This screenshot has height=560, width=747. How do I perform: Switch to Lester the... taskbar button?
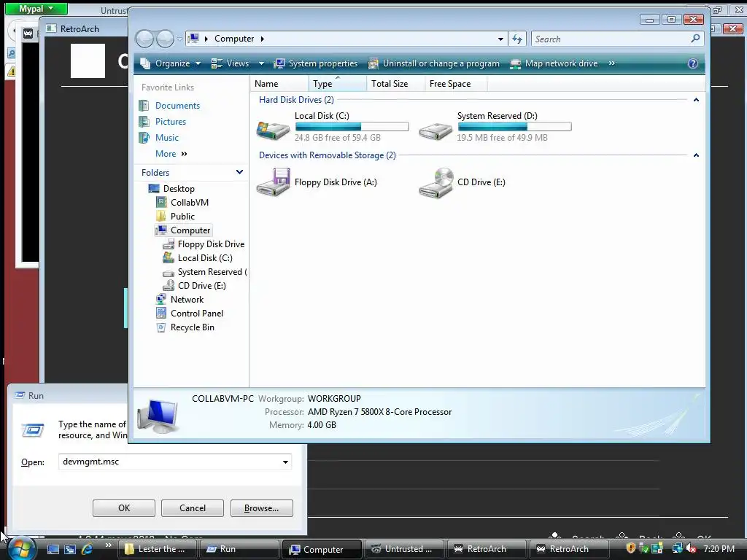158,549
